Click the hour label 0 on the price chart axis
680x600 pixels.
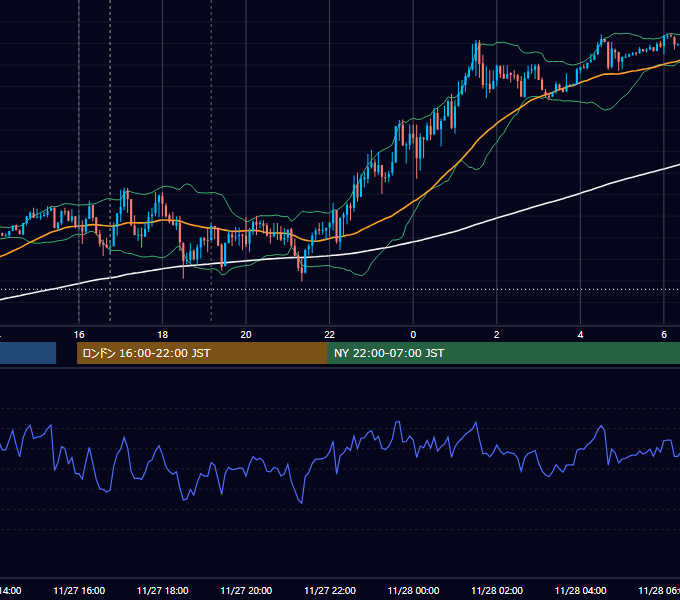pos(413,335)
